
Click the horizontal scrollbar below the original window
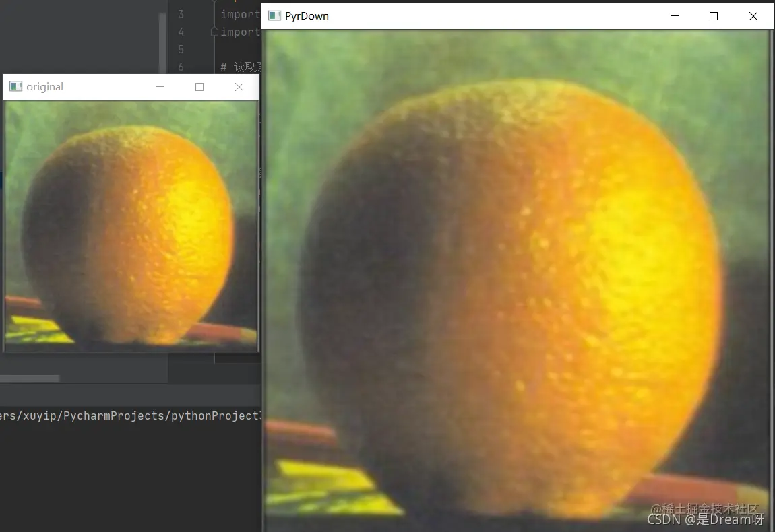(x=30, y=378)
